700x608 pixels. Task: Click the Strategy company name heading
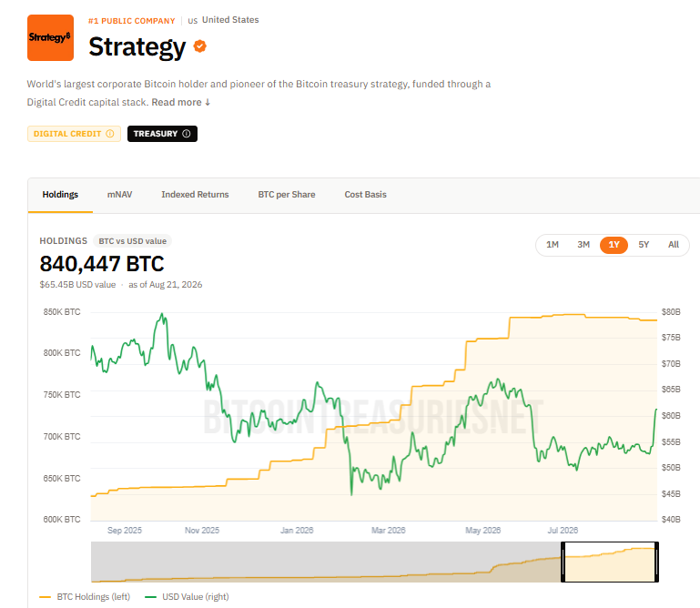point(137,46)
